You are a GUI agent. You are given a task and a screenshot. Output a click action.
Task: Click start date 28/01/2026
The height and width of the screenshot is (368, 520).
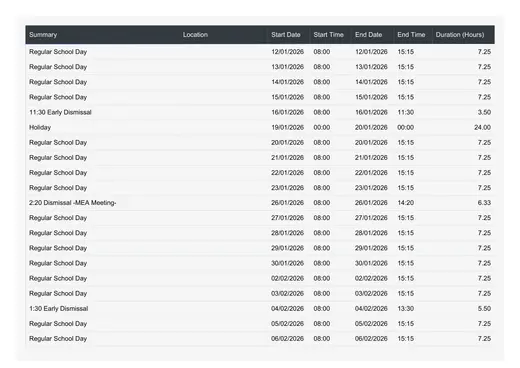tap(287, 233)
